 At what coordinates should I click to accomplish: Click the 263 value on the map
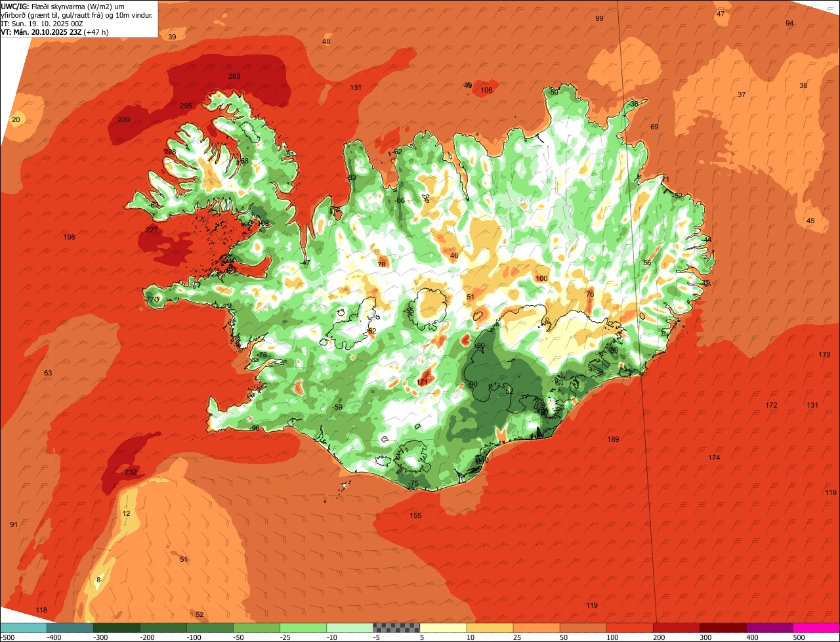point(234,76)
